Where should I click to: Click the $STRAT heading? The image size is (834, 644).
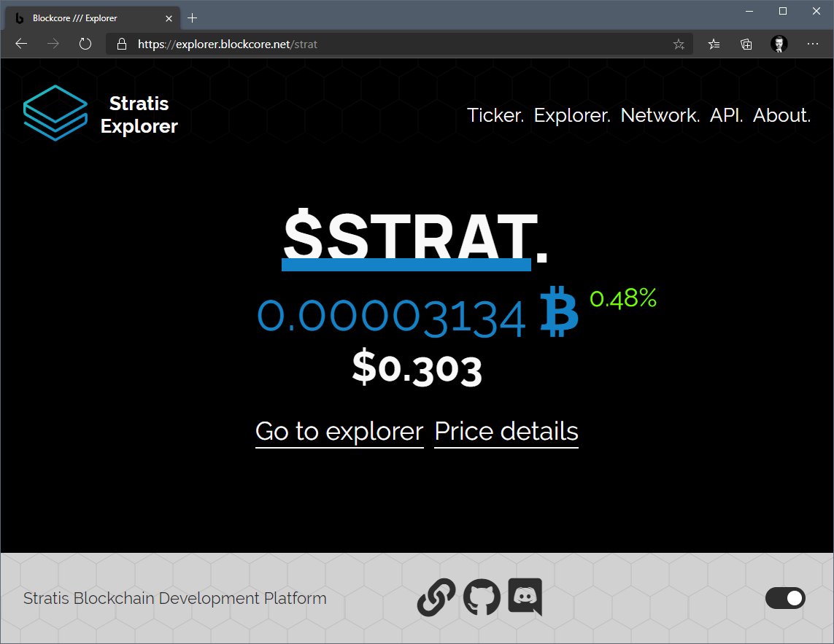pyautogui.click(x=414, y=238)
